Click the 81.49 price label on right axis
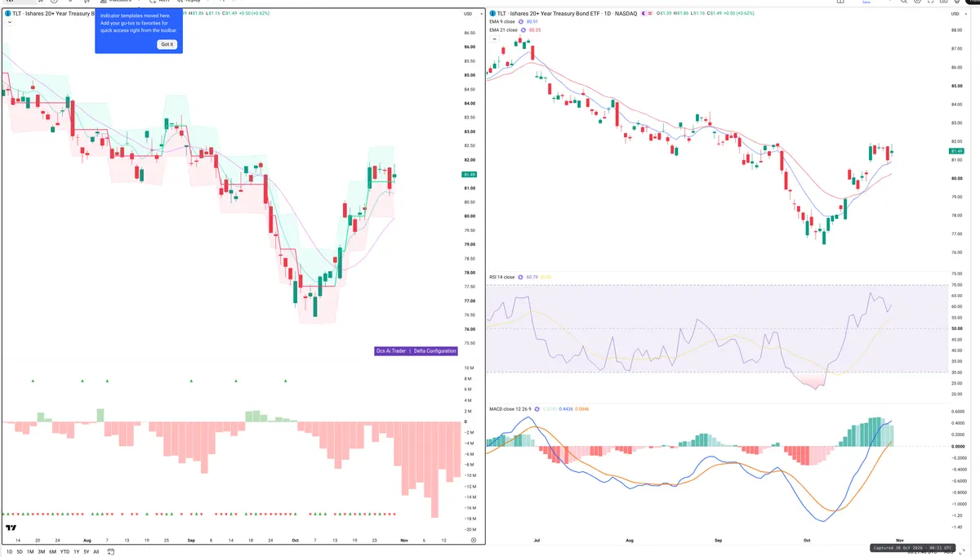The width and height of the screenshot is (980, 557). [x=958, y=151]
